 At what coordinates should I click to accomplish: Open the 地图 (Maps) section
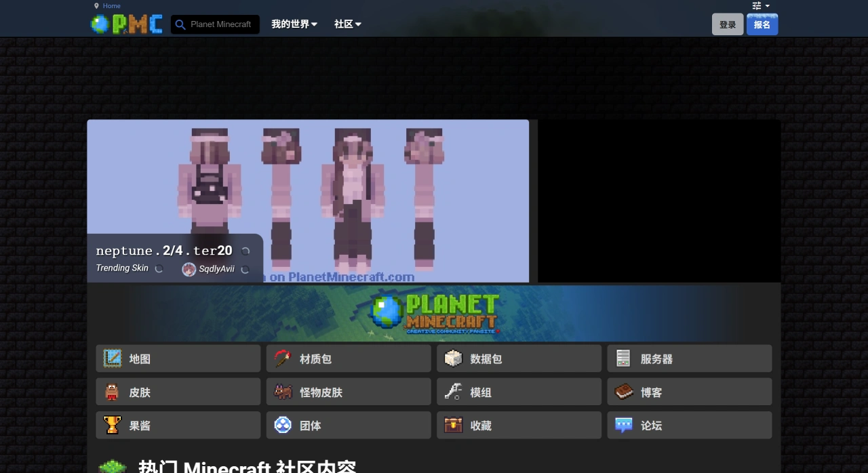click(x=178, y=358)
